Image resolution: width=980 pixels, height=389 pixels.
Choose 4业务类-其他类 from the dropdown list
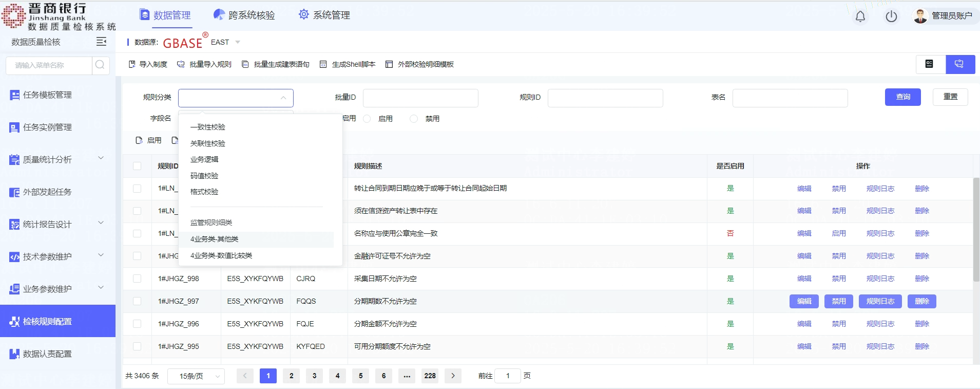tap(257, 239)
